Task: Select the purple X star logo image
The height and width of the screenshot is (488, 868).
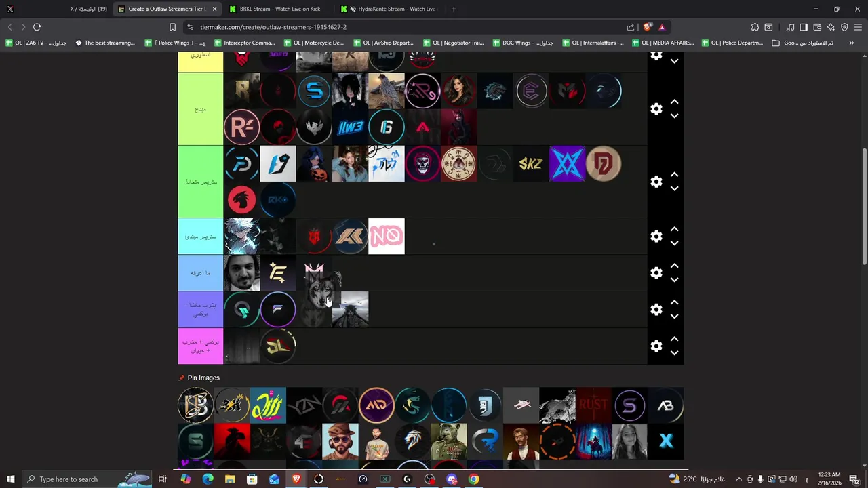Action: click(568, 164)
